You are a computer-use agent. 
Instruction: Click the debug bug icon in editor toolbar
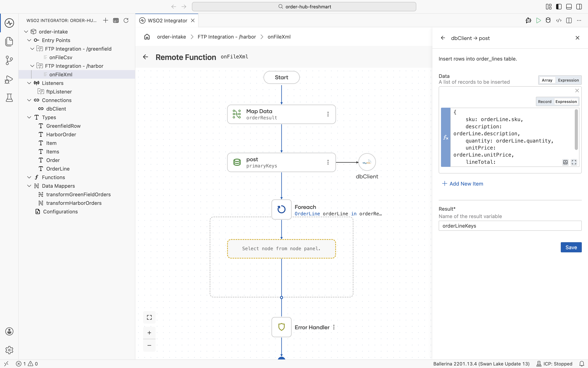pyautogui.click(x=548, y=20)
